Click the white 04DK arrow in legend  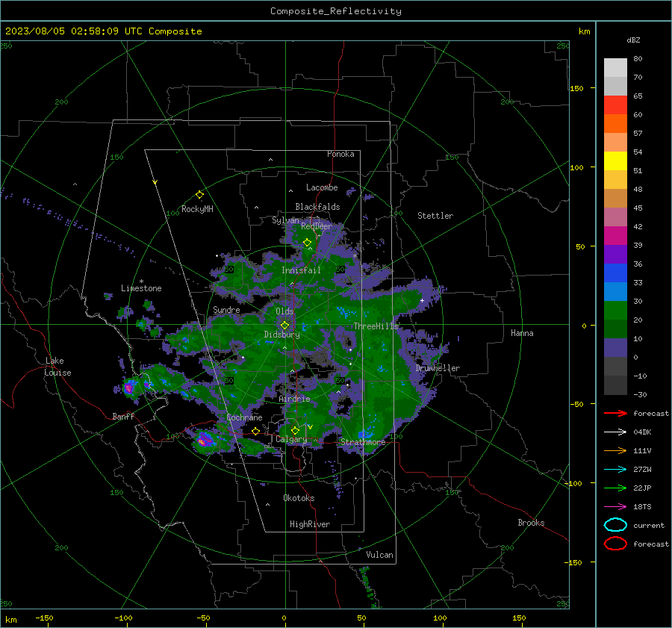[x=615, y=432]
